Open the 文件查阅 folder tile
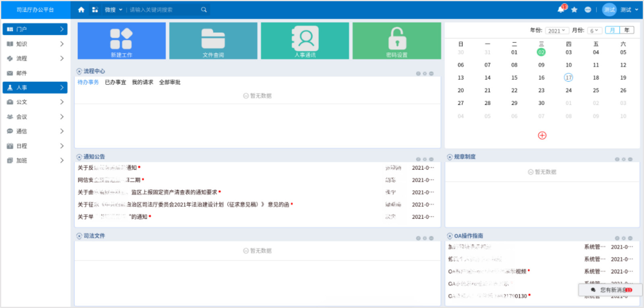Image resolution: width=644 pixels, height=308 pixels. (x=213, y=41)
